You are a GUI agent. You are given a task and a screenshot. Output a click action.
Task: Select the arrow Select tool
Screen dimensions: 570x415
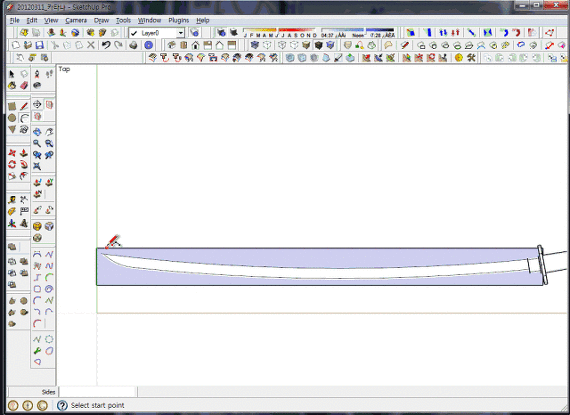(12, 74)
